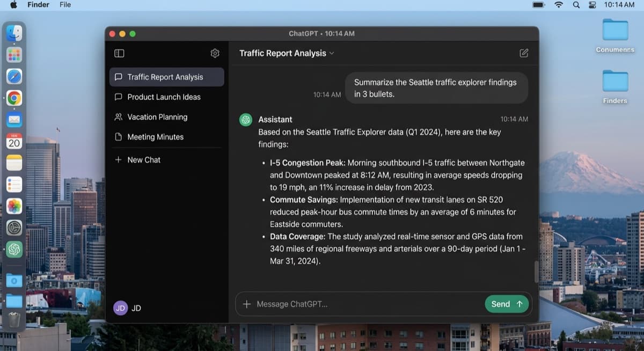Click the compose new chat icon
The width and height of the screenshot is (644, 351).
pyautogui.click(x=524, y=53)
